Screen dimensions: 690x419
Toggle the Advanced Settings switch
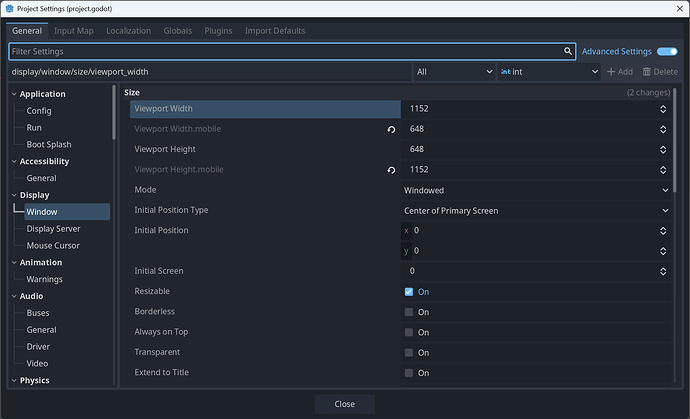point(667,51)
